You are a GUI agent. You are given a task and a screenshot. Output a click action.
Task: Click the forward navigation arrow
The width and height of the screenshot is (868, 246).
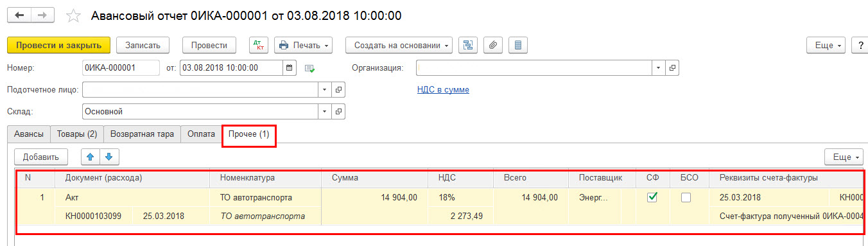(x=42, y=15)
